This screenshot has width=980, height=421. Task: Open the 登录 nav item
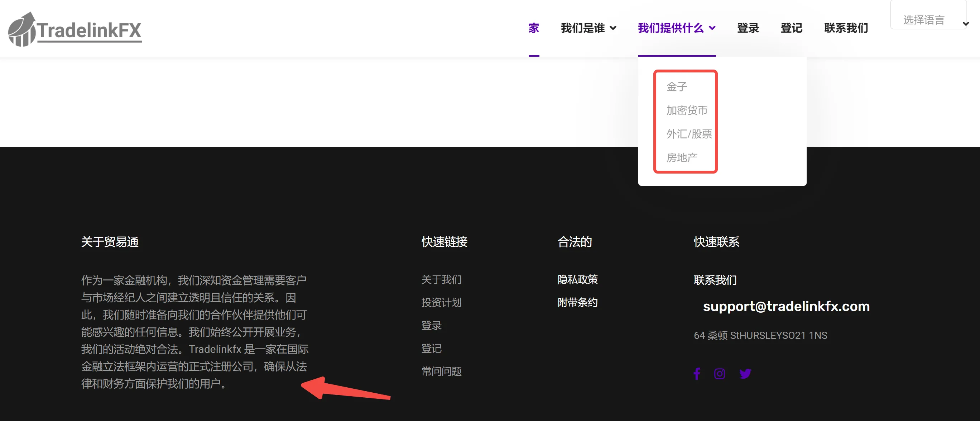(x=748, y=28)
